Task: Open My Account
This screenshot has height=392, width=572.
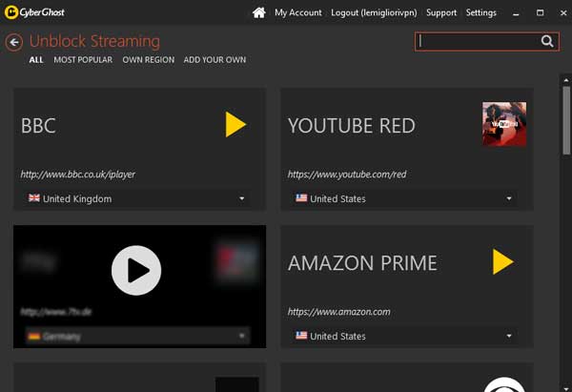Action: coord(298,12)
